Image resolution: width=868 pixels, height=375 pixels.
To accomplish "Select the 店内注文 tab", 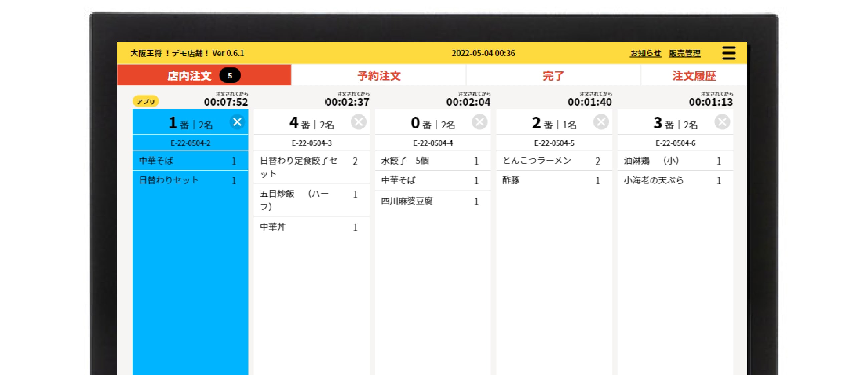I will [204, 75].
